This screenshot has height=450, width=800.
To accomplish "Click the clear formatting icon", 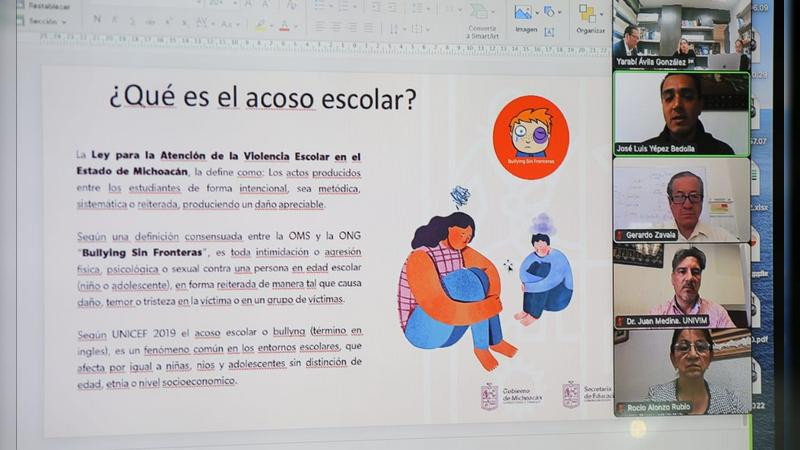I will (x=291, y=5).
